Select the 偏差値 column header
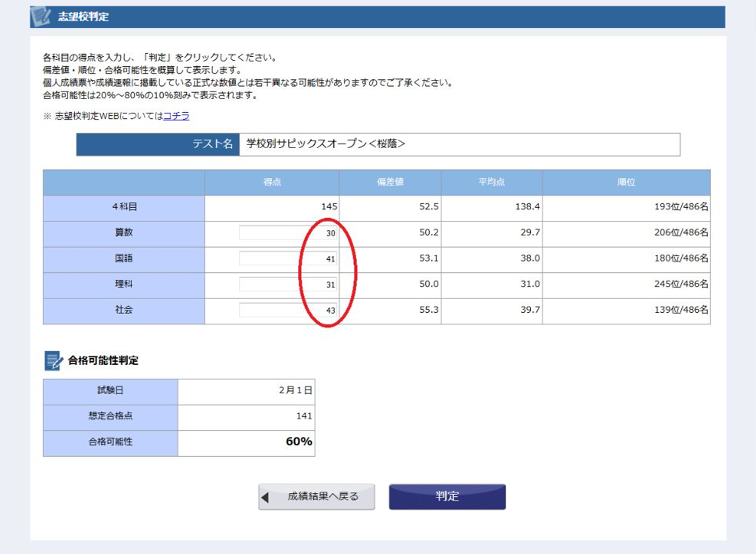The height and width of the screenshot is (554, 756). tap(390, 183)
